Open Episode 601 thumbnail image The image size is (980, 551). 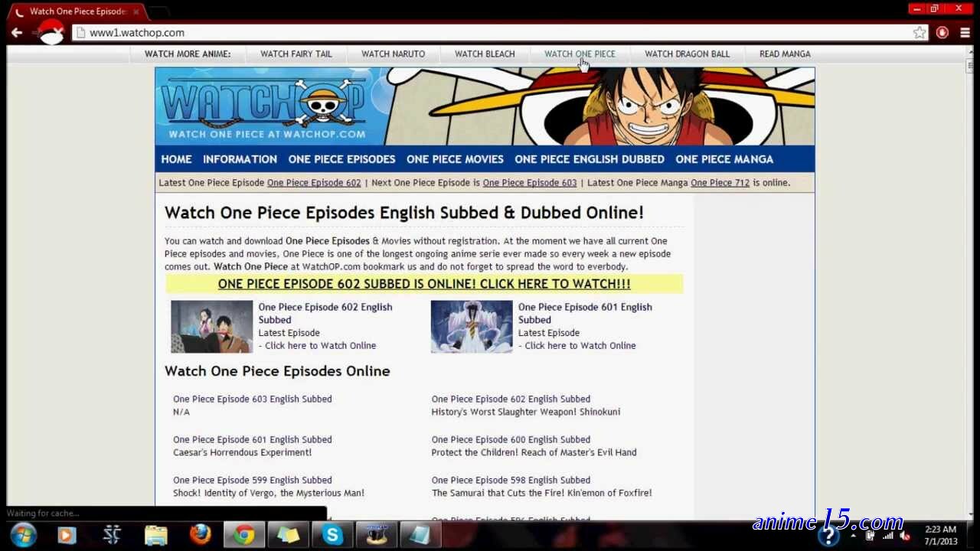[x=472, y=327]
